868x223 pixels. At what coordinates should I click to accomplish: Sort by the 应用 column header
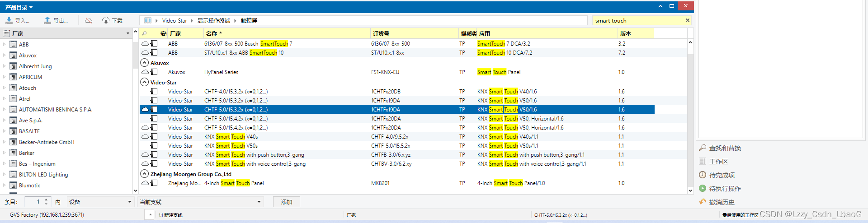pyautogui.click(x=547, y=33)
